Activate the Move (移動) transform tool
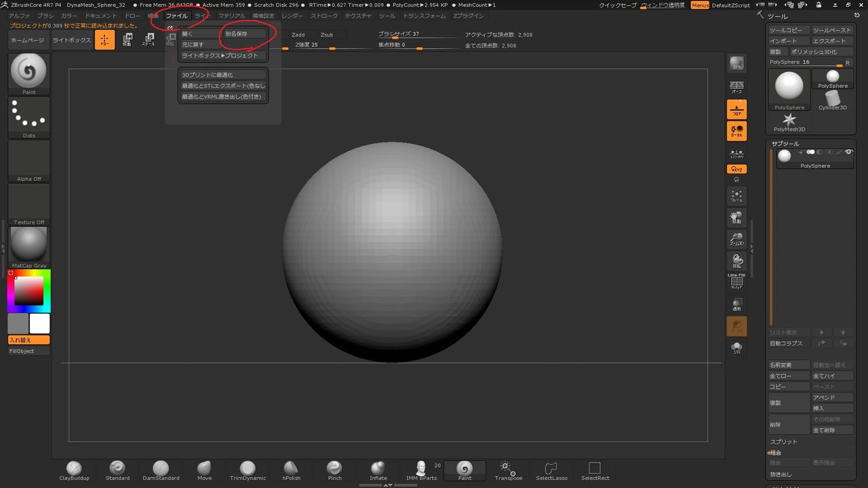 pos(127,40)
